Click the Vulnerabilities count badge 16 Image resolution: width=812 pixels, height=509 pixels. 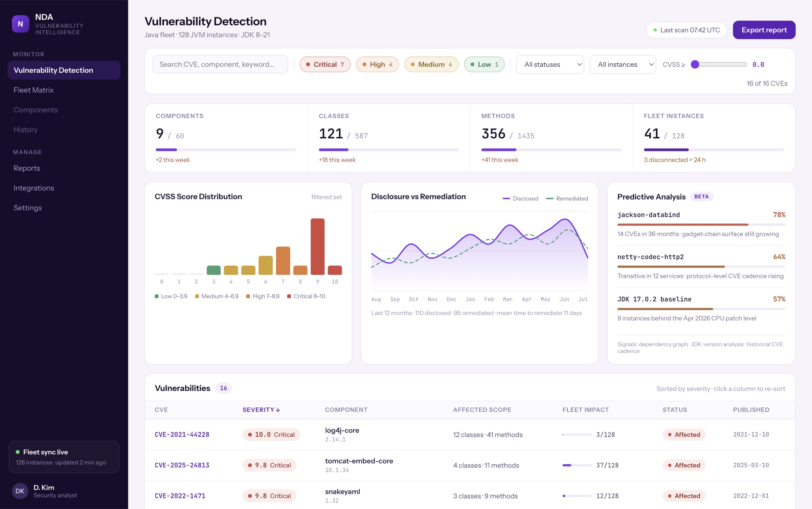click(223, 388)
